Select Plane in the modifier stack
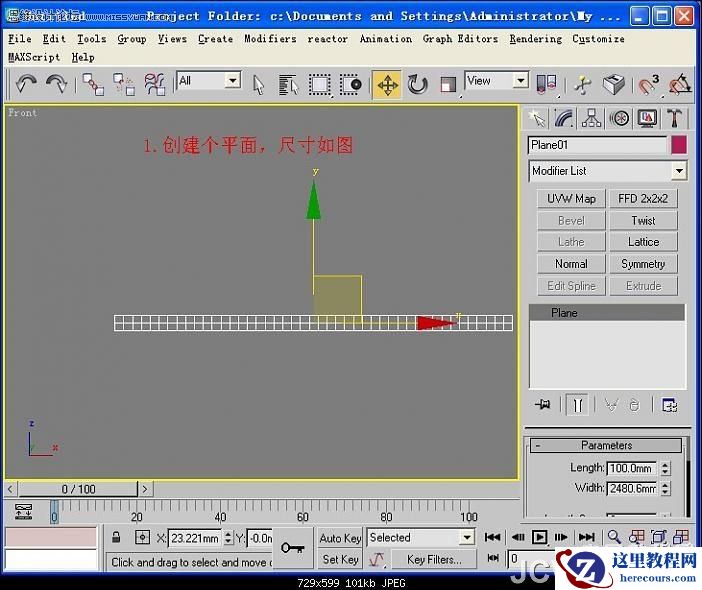The image size is (702, 590). click(607, 312)
